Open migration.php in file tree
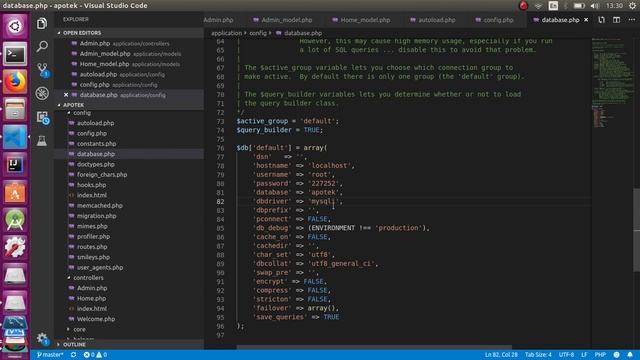640x360 pixels. pos(96,216)
